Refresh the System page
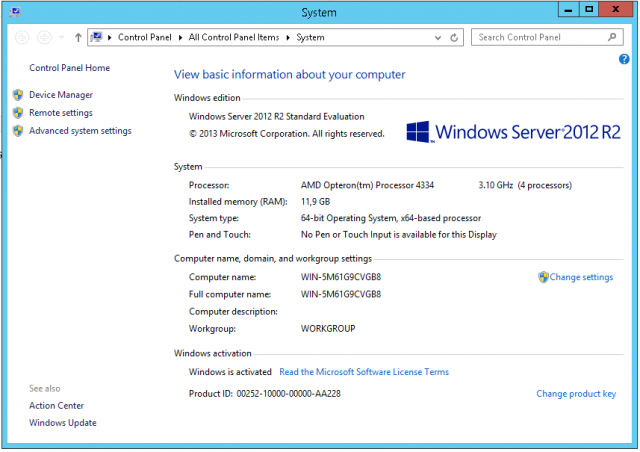640x452 pixels. pyautogui.click(x=454, y=38)
